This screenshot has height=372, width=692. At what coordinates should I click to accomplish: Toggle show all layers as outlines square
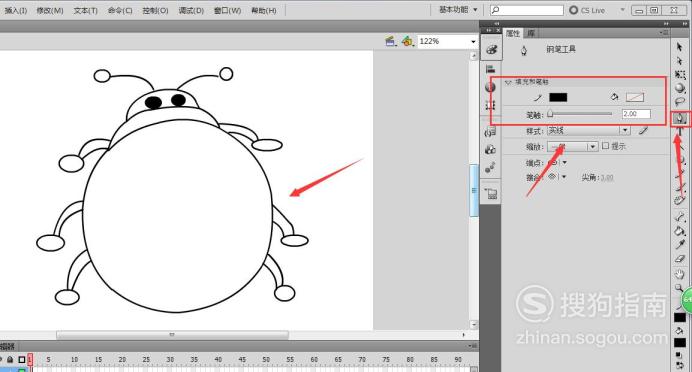tap(22, 360)
